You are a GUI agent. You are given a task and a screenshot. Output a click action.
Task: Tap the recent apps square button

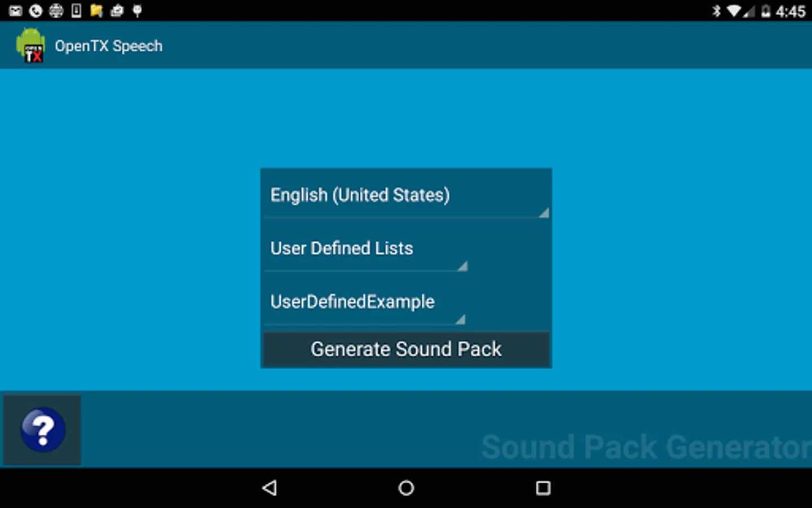click(x=543, y=488)
